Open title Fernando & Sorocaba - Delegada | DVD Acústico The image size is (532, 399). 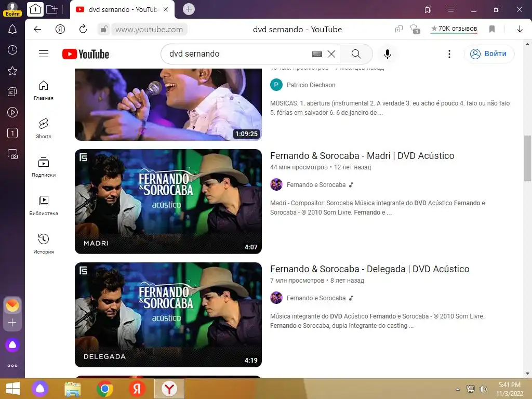(369, 269)
